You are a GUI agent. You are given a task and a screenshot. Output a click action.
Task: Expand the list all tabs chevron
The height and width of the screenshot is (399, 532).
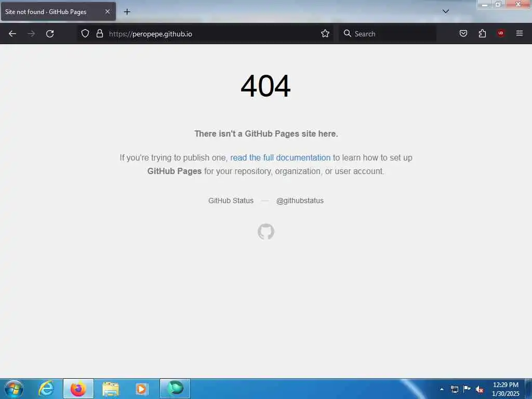point(445,11)
